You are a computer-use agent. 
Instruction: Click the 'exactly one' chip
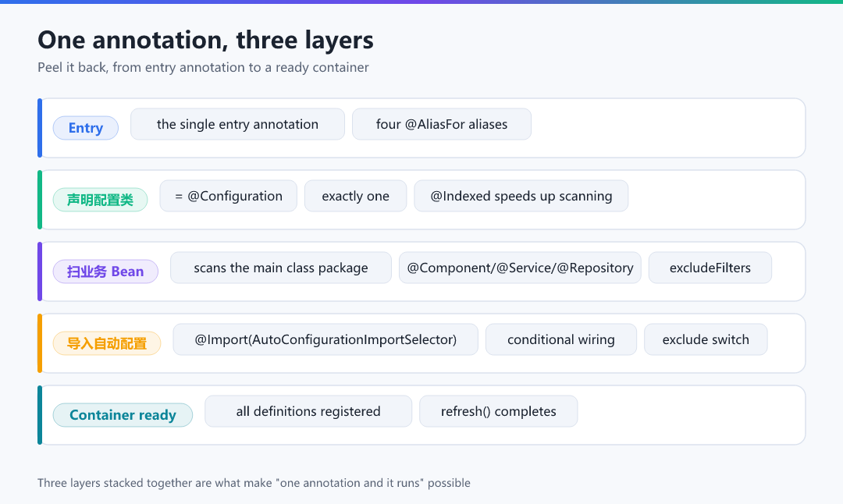355,196
